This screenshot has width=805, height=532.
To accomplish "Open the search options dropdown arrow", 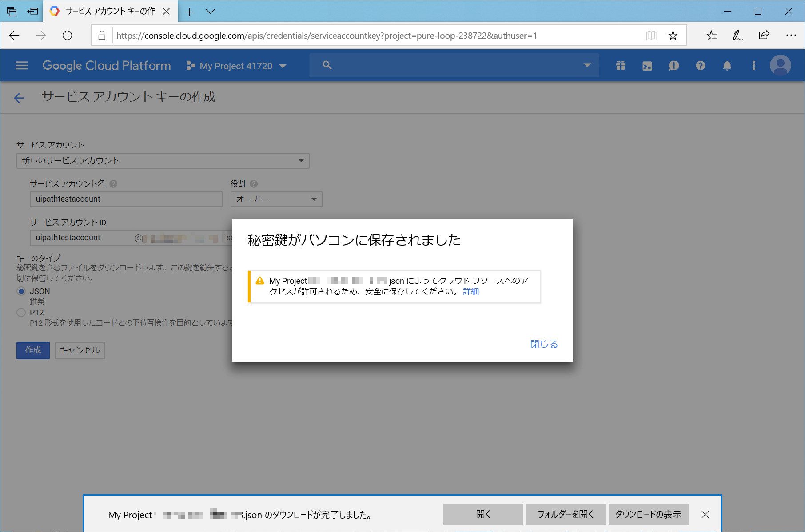I will 587,65.
